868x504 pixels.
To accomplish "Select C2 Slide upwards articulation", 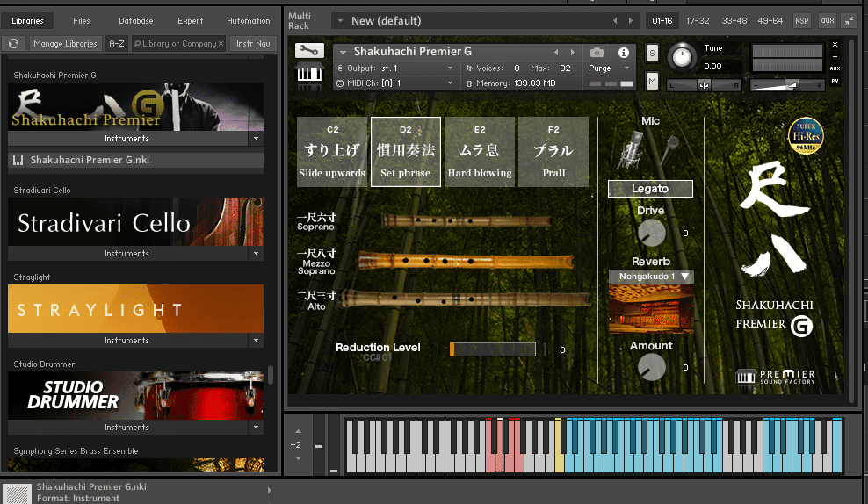I will [332, 152].
